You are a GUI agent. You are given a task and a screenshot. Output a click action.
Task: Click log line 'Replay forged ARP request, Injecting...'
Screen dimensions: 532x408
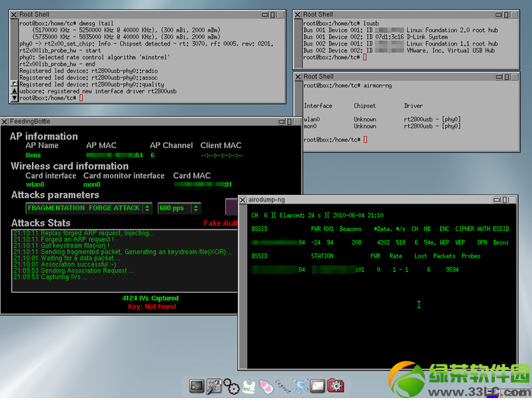click(x=84, y=233)
